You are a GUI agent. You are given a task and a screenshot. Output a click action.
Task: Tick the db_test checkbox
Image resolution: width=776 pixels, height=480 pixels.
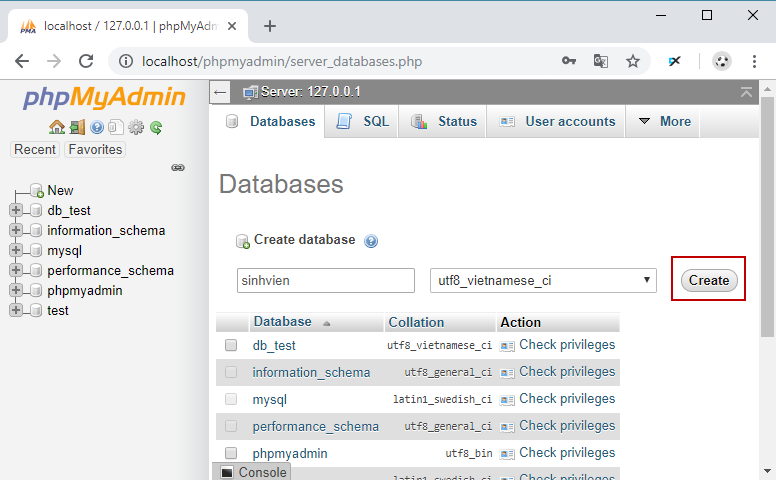[231, 345]
